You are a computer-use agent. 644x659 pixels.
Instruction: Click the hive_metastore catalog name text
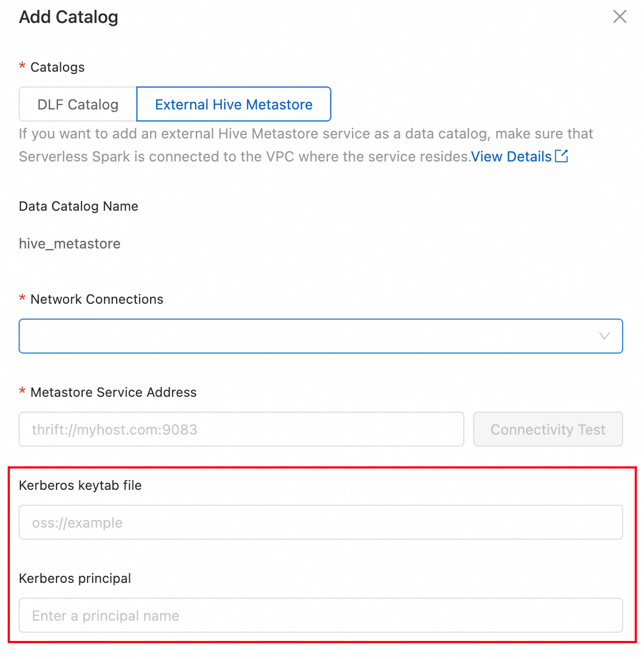pos(70,244)
